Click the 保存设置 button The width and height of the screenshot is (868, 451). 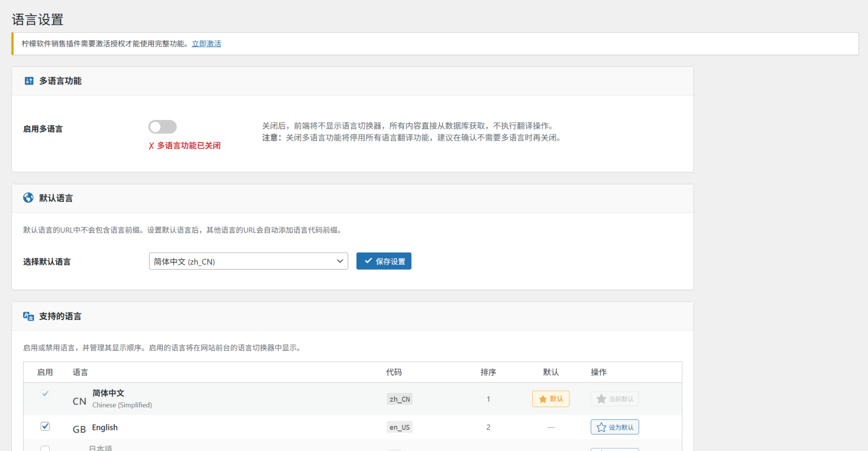click(x=384, y=261)
